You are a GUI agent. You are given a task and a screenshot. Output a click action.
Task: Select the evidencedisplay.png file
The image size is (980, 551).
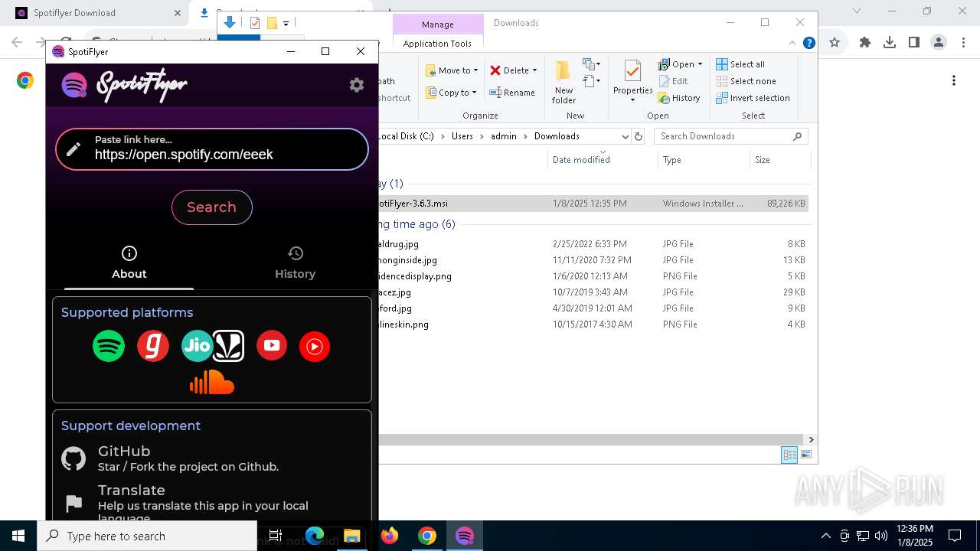(x=416, y=276)
